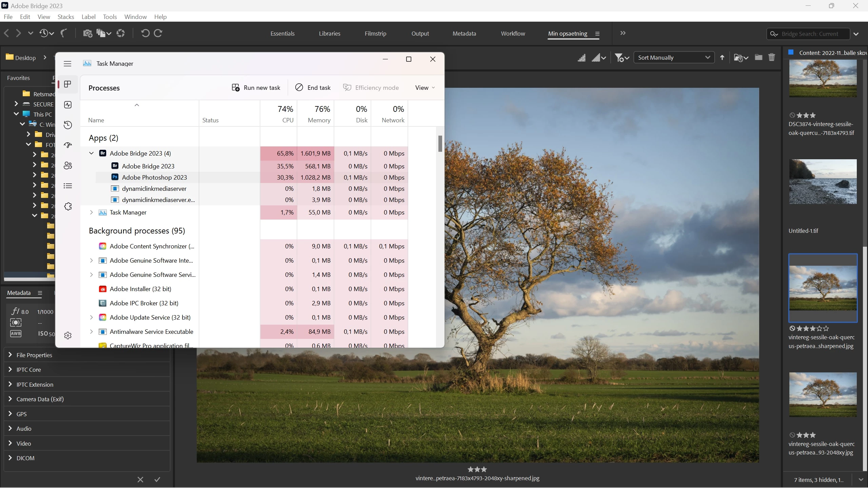The height and width of the screenshot is (488, 868).
Task: Click the Performance icon in Task Manager sidebar
Action: [68, 105]
